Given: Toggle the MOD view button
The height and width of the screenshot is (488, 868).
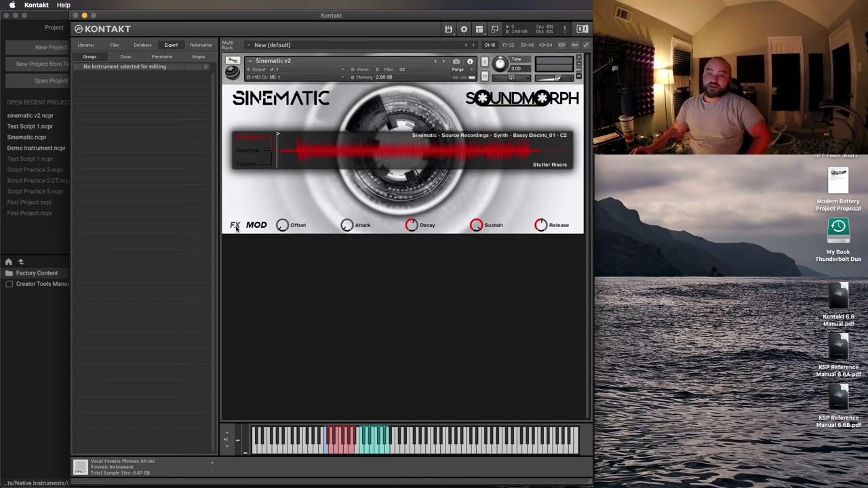Looking at the screenshot, I should (256, 225).
